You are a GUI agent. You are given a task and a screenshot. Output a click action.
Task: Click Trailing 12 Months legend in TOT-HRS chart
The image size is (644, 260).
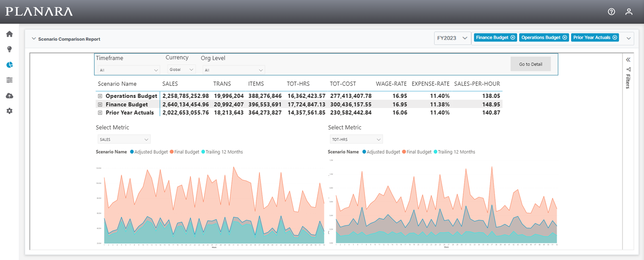(454, 152)
